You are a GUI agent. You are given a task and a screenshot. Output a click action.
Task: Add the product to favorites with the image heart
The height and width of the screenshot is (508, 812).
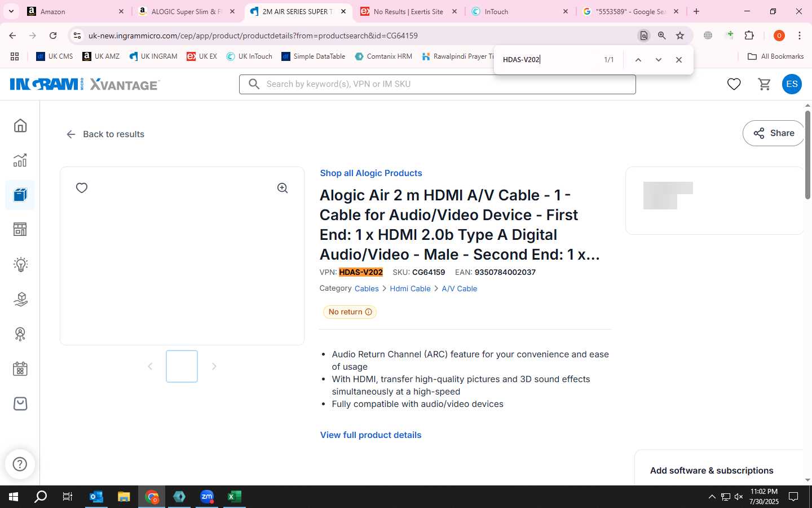[82, 188]
